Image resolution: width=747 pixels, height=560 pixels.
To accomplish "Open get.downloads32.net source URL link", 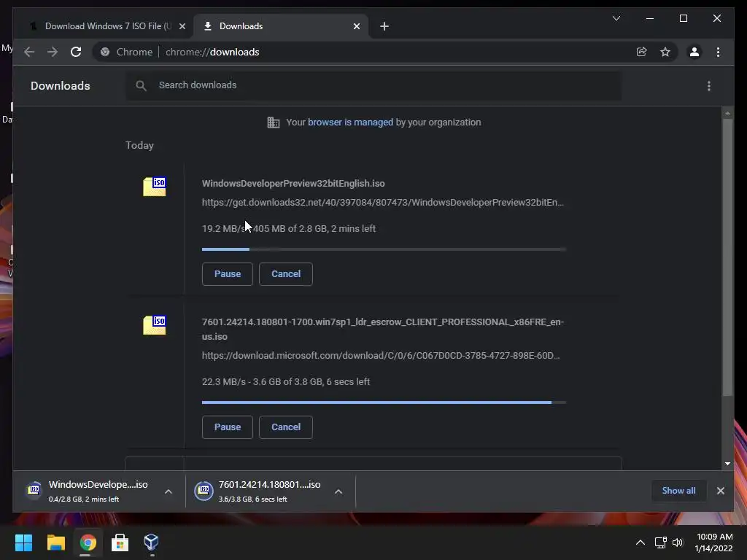I will [382, 203].
